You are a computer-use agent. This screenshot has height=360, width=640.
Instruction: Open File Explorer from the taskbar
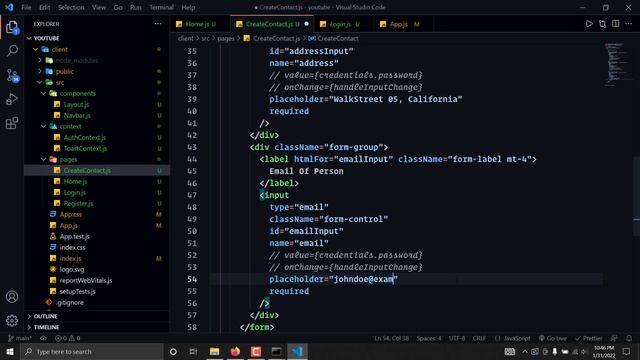tap(214, 351)
